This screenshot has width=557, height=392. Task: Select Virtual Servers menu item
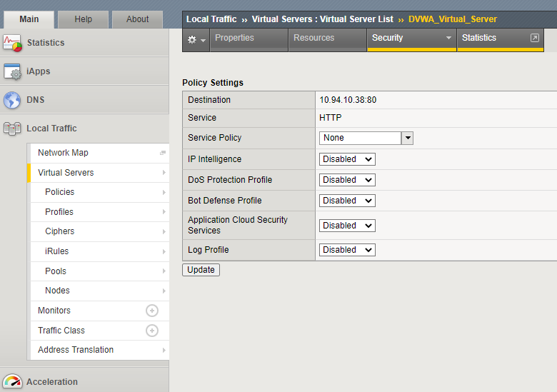click(100, 173)
